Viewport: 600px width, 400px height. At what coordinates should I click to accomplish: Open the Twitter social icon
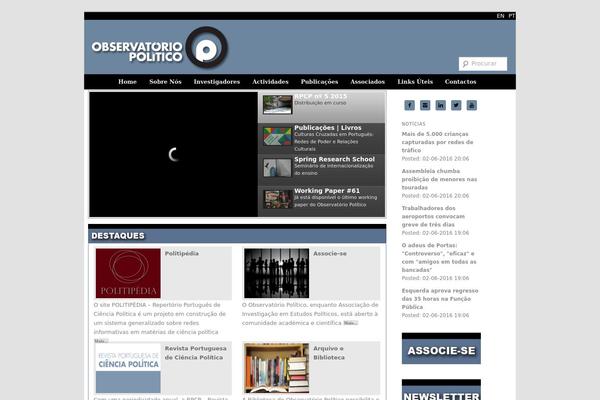click(x=456, y=105)
